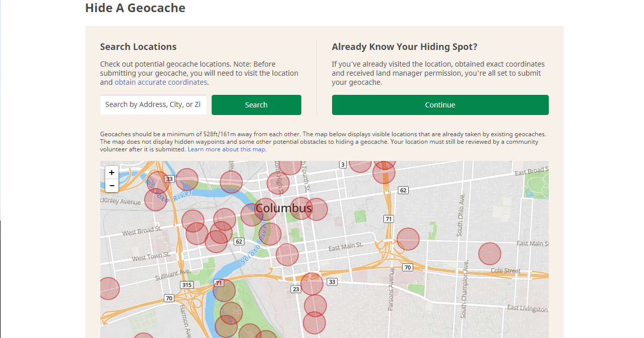Click the route 315 highway shield
The height and width of the screenshot is (338, 644).
point(186,285)
